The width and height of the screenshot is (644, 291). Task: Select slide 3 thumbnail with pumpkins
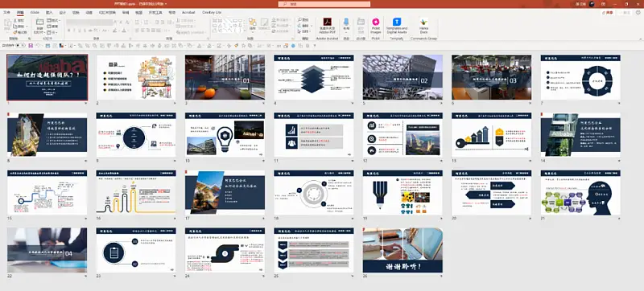[x=225, y=77]
